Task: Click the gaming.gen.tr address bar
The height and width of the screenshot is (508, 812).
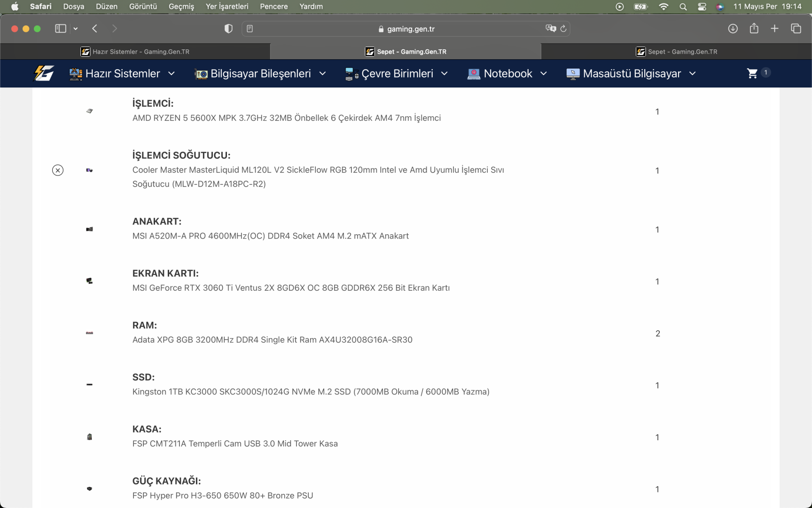Action: [x=406, y=29]
